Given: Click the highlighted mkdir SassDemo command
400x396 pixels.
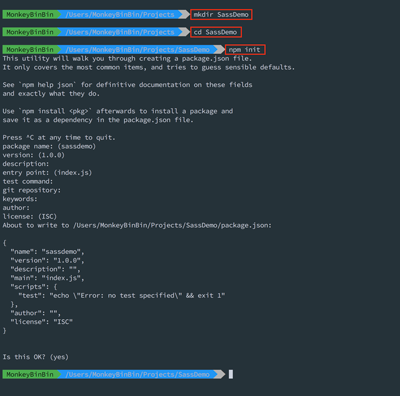Looking at the screenshot, I should click(x=221, y=15).
